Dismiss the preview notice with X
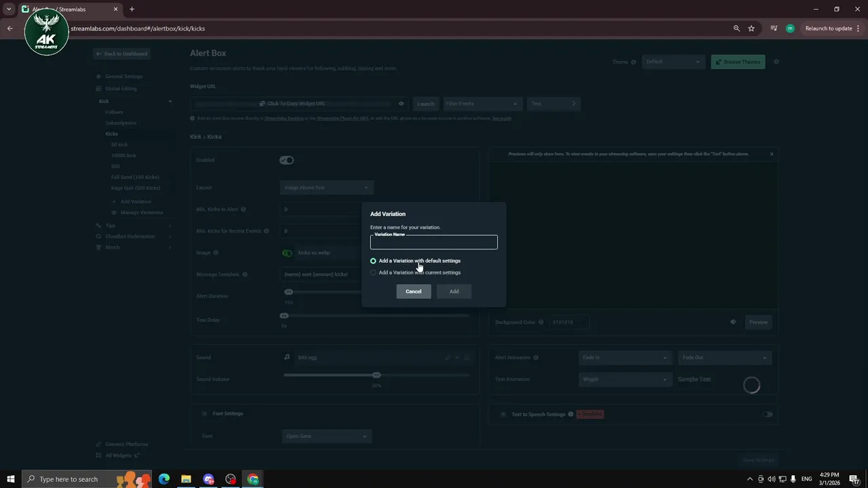The image size is (868, 488). click(771, 154)
